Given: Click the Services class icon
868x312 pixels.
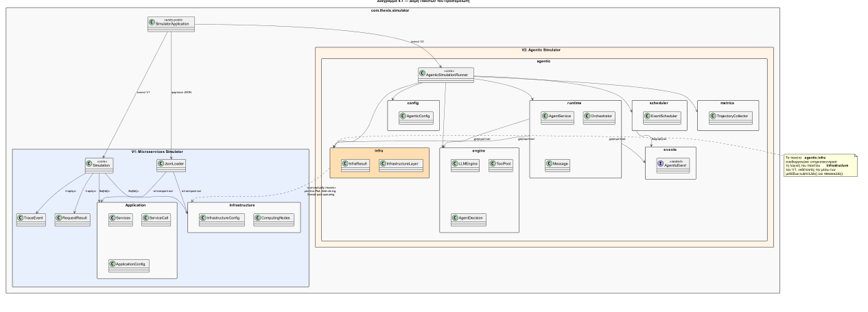Looking at the screenshot, I should [x=113, y=217].
